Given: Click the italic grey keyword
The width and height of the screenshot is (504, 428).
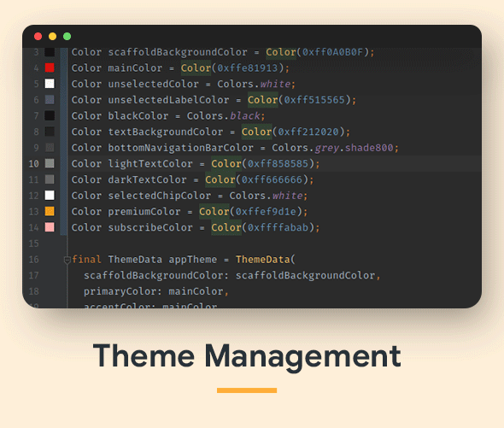Looking at the screenshot, I should pyautogui.click(x=326, y=148).
